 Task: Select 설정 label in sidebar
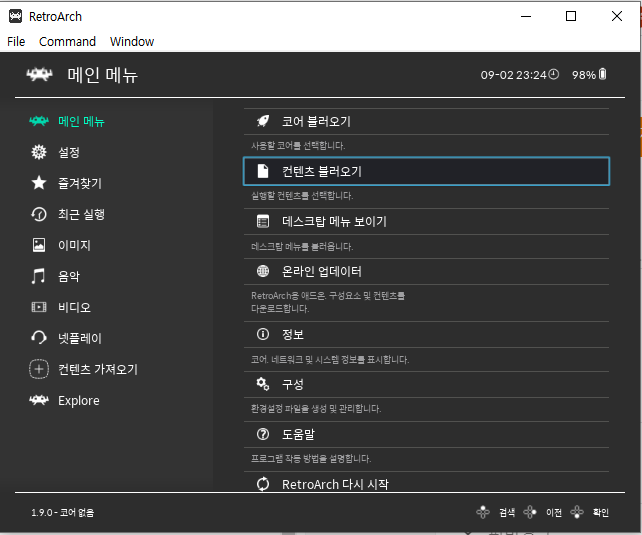coord(69,152)
